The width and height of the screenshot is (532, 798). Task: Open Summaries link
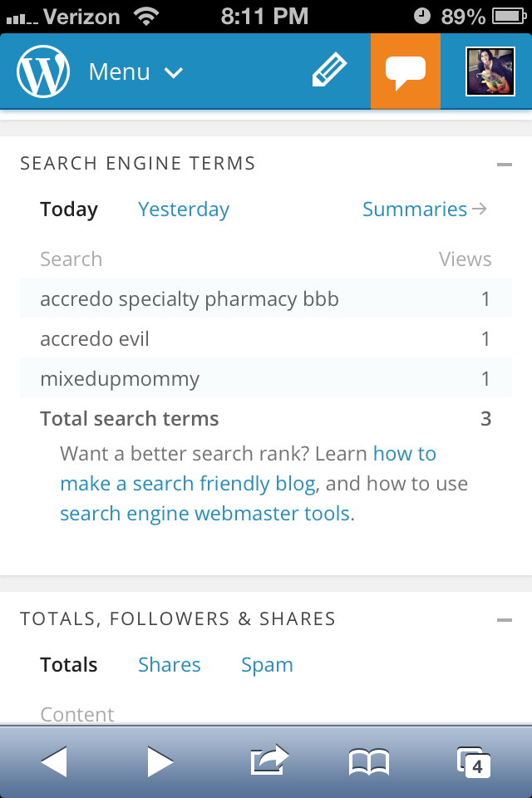click(x=424, y=209)
